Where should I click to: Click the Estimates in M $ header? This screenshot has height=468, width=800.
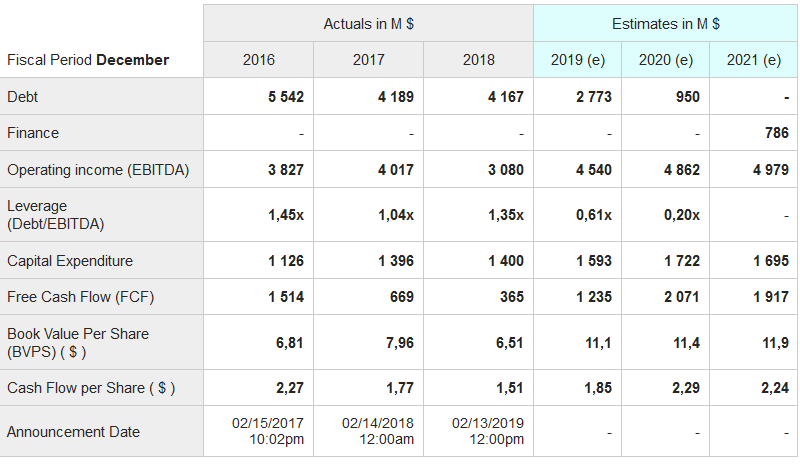coord(666,23)
